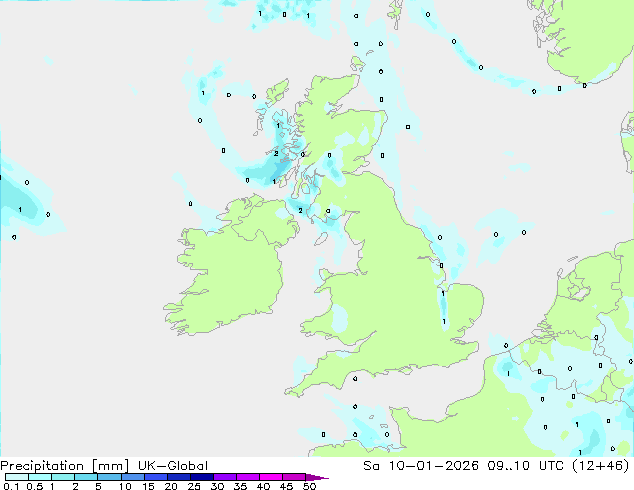The image size is (634, 490).
Task: Select legend swatch between 35 and 40
Action: click(248, 477)
